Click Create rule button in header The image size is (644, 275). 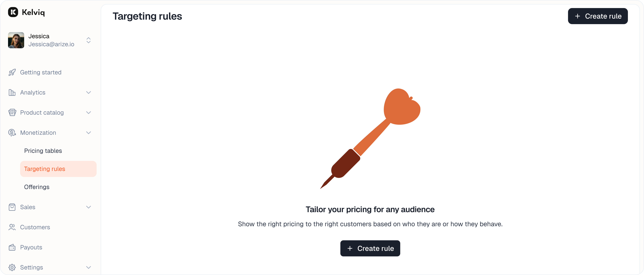(598, 16)
